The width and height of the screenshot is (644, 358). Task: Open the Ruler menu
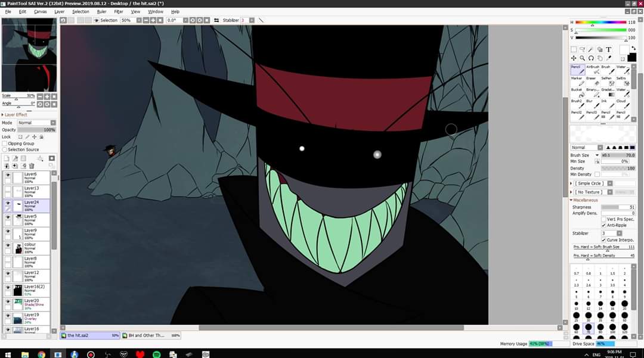pos(101,11)
